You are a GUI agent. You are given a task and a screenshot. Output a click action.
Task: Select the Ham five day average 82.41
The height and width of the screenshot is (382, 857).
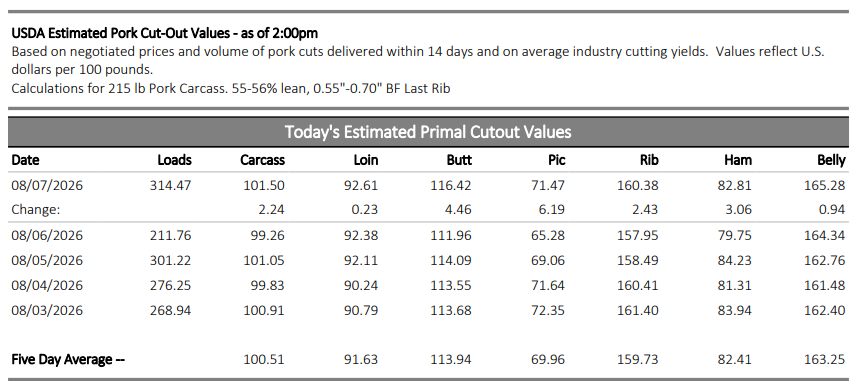[x=735, y=360]
